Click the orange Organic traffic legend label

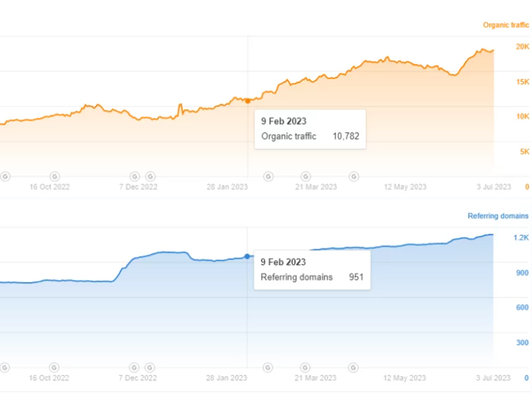(505, 25)
